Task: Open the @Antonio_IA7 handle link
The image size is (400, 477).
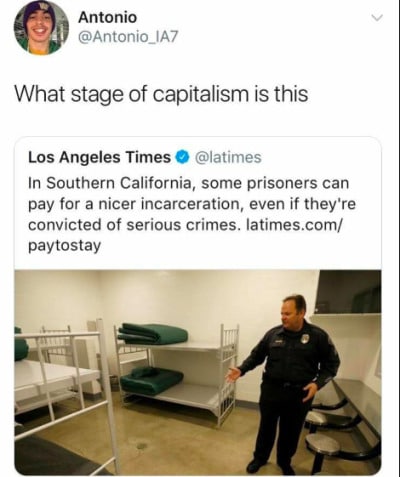Action: 128,37
